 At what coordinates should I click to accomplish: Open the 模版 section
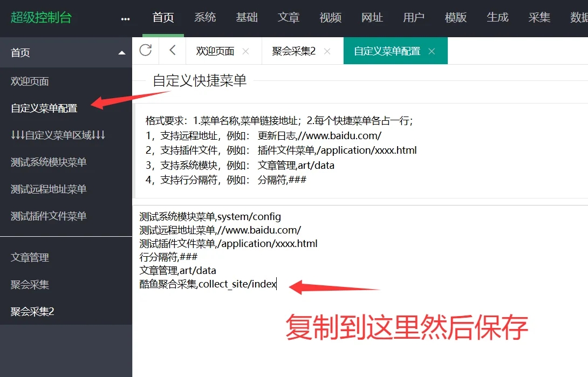point(456,17)
